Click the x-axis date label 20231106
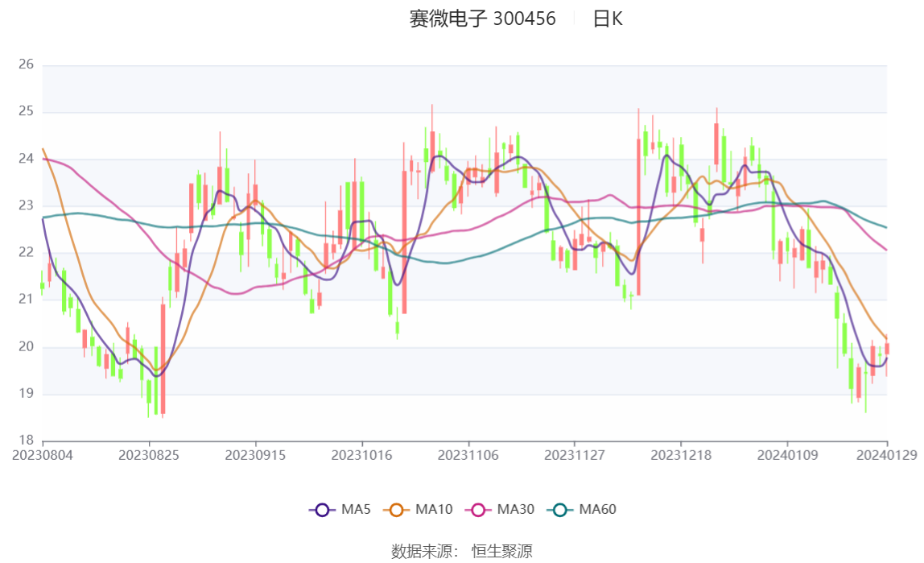Viewport: 924px width, 563px height. [468, 456]
